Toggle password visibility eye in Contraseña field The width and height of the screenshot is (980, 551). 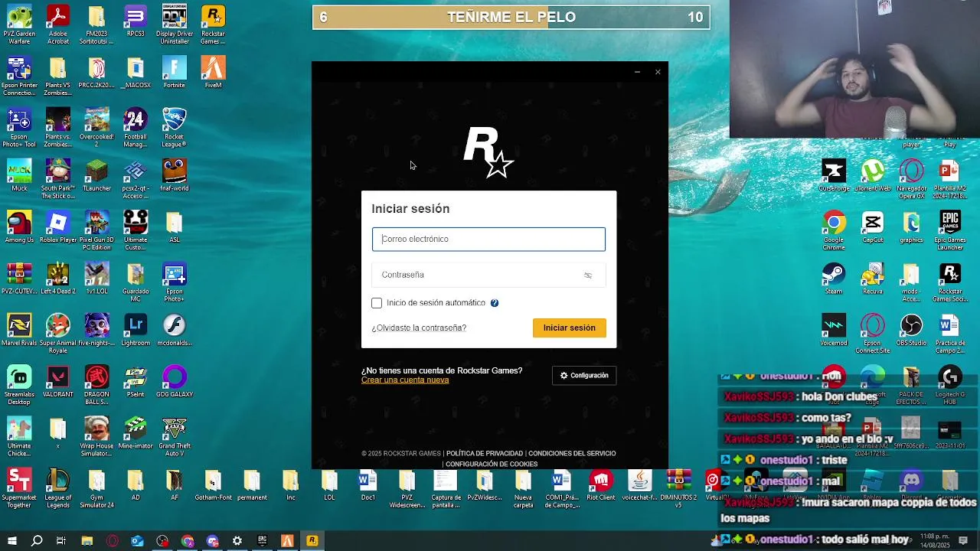pyautogui.click(x=588, y=275)
